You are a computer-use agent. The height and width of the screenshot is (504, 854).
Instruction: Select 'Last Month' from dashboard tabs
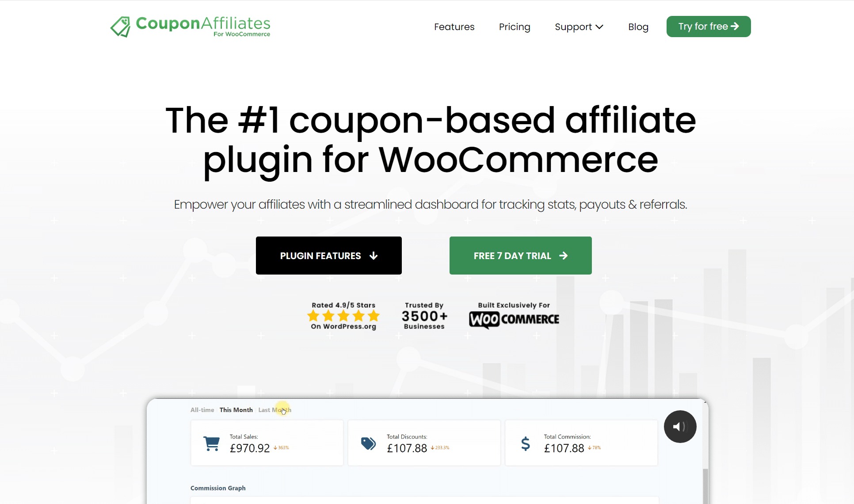click(274, 410)
